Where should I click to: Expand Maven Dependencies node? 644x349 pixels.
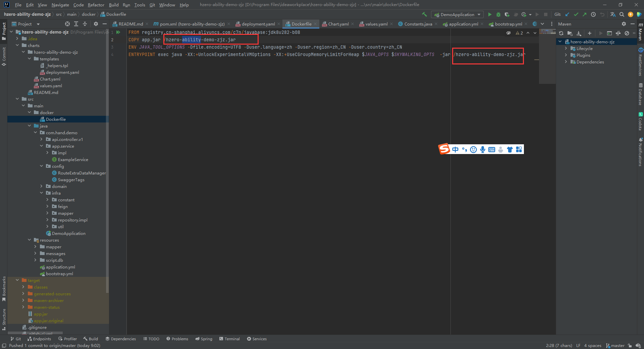(566, 62)
